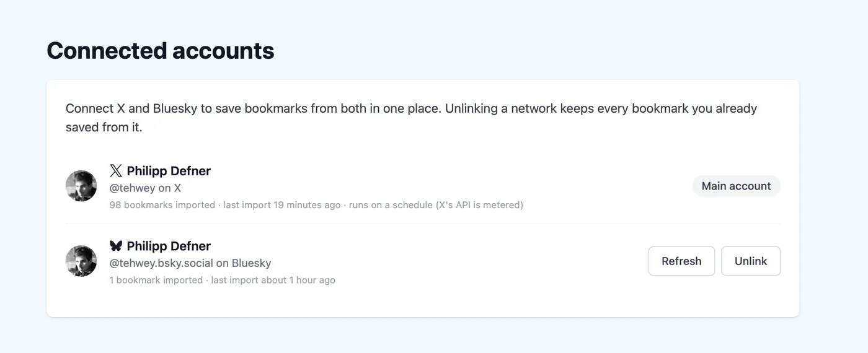Click the Connected accounts heading
The image size is (868, 353).
161,50
